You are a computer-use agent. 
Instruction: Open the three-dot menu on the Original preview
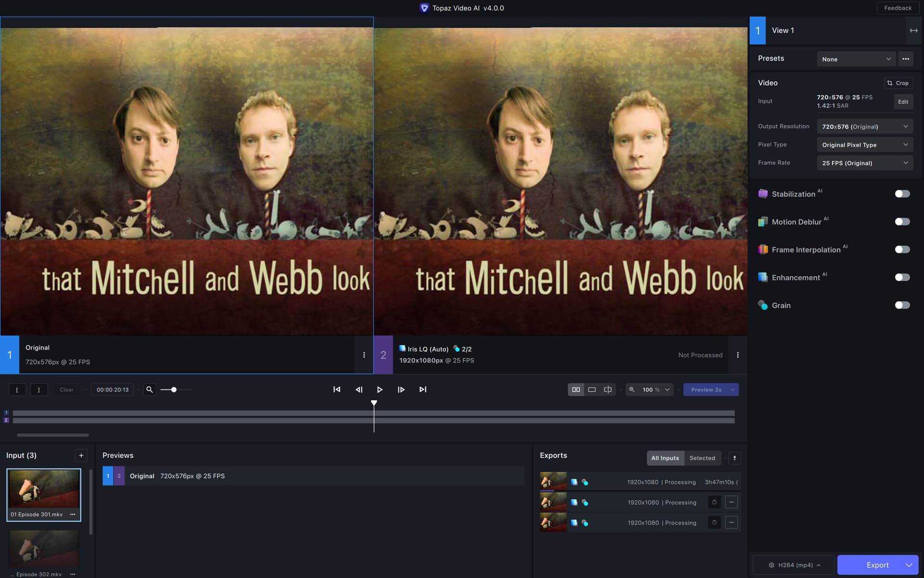(364, 355)
